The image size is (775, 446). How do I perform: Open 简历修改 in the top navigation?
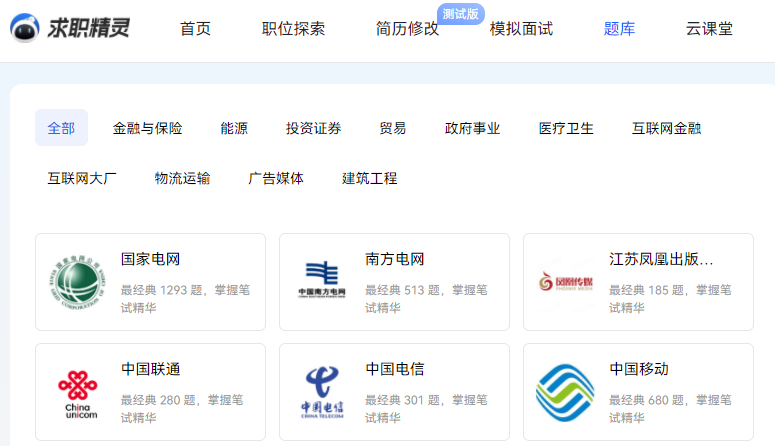[407, 29]
